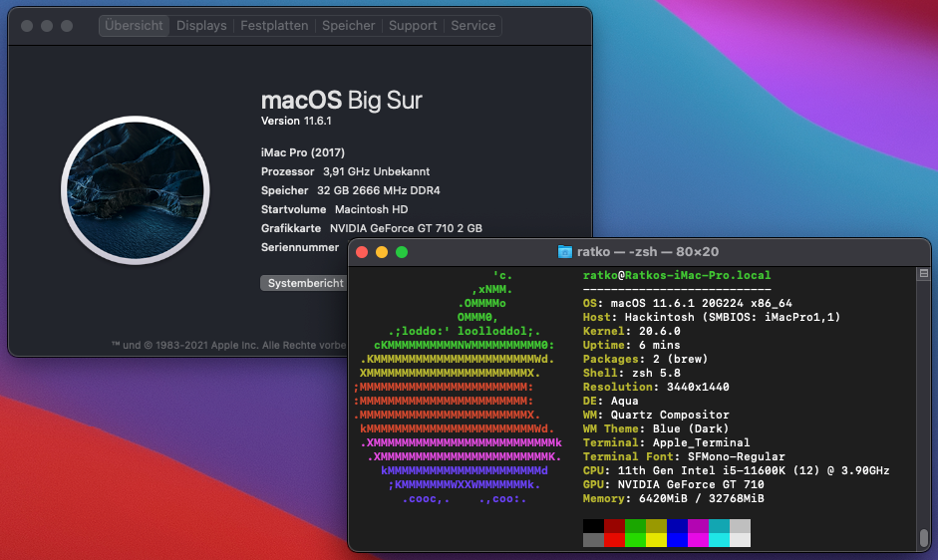This screenshot has width=938, height=560.
Task: Click the CPU line in neofetch output
Action: (x=736, y=470)
